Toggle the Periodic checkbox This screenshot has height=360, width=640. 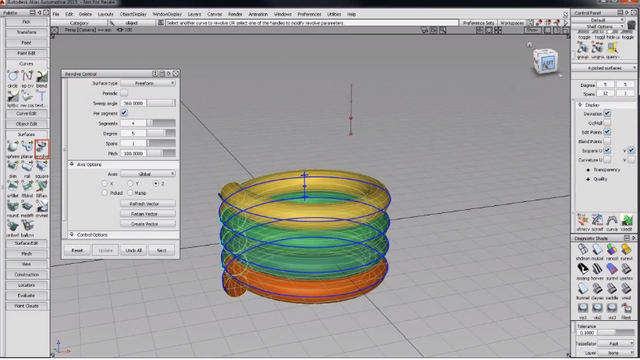124,93
